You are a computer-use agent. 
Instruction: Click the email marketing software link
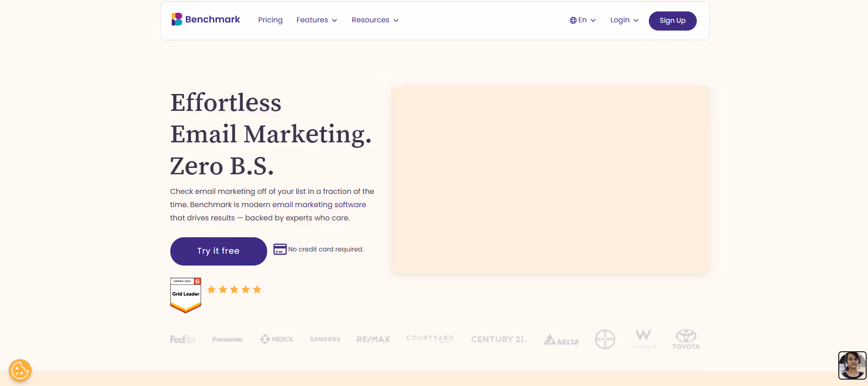319,204
